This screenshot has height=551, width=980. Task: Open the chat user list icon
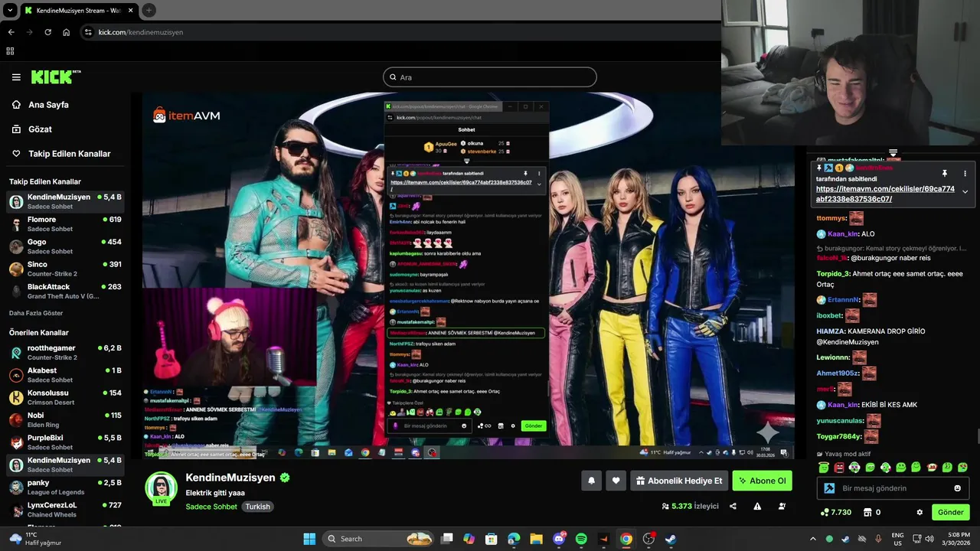click(782, 506)
